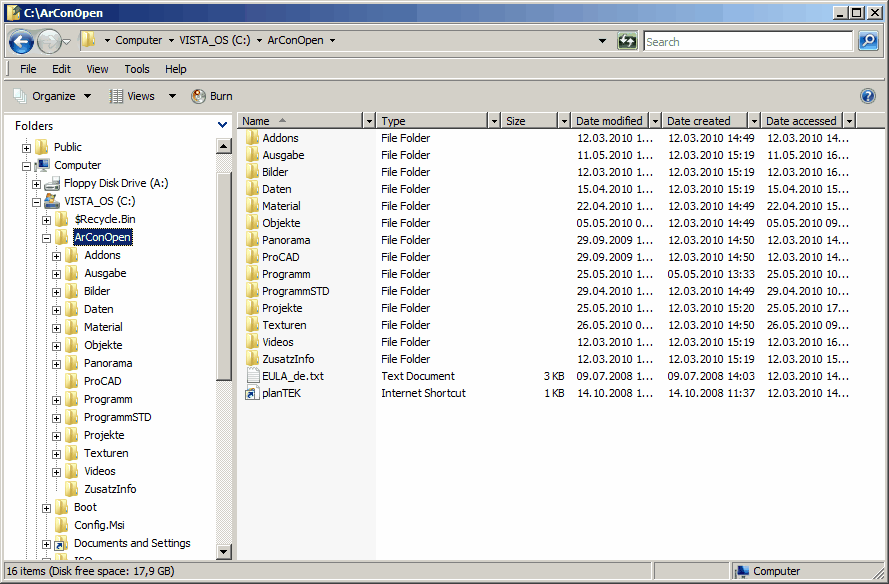Click the Burn disc toolbar button
This screenshot has width=889, height=584.
[212, 96]
